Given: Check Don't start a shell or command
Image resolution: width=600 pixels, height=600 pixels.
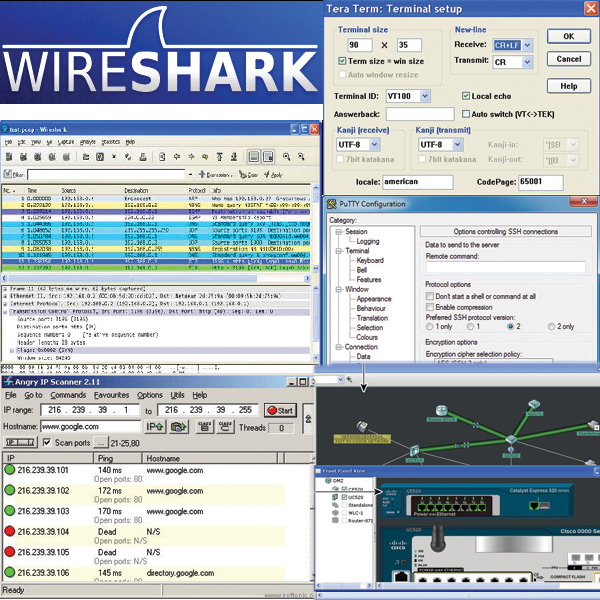Looking at the screenshot, I should coord(430,296).
